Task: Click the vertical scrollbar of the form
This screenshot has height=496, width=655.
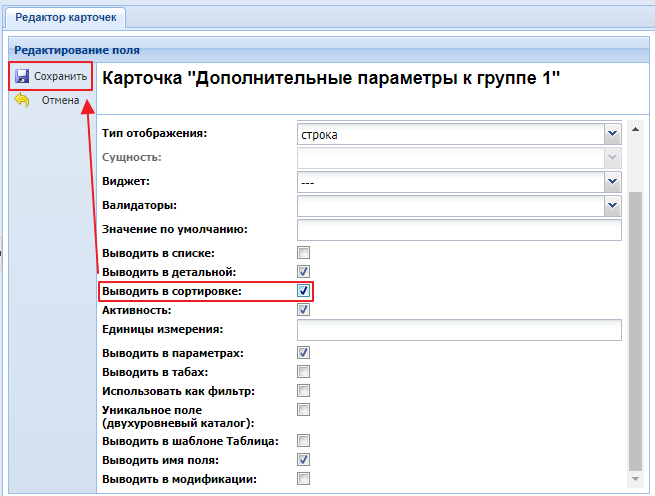Action: (634, 330)
